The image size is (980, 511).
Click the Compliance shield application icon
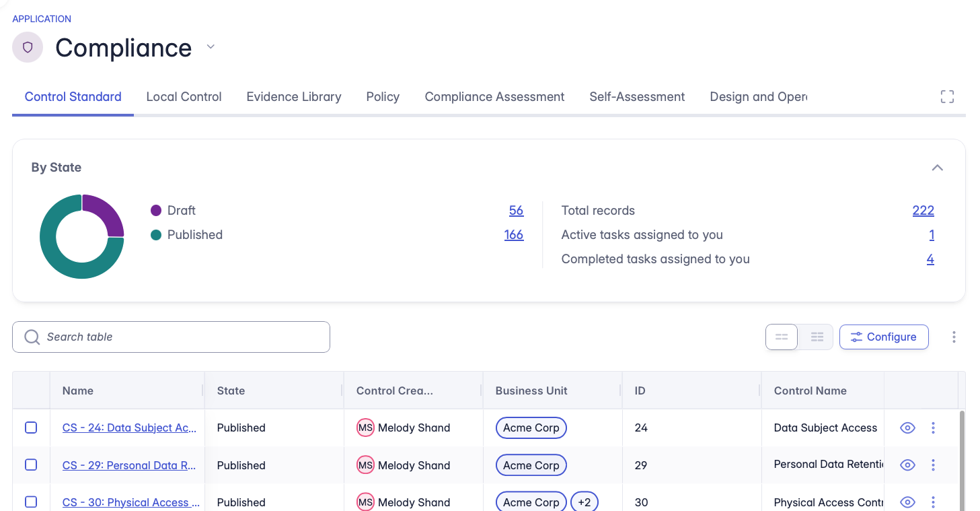tap(28, 48)
